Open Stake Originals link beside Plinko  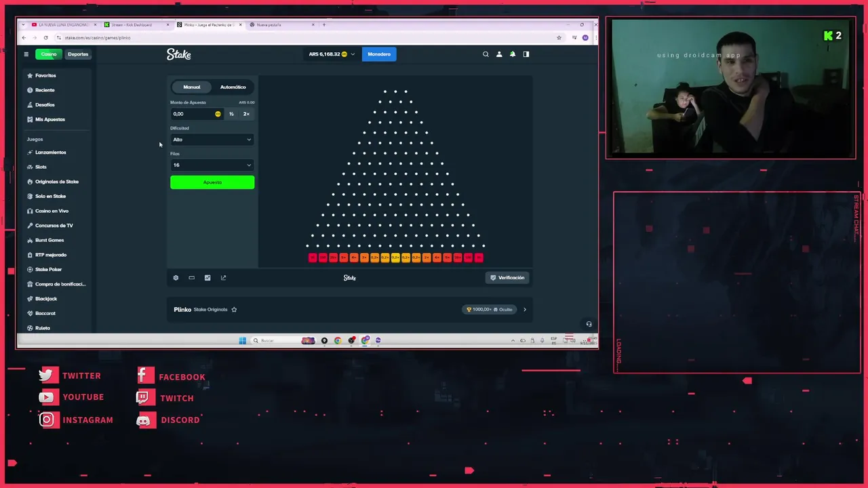click(x=210, y=310)
